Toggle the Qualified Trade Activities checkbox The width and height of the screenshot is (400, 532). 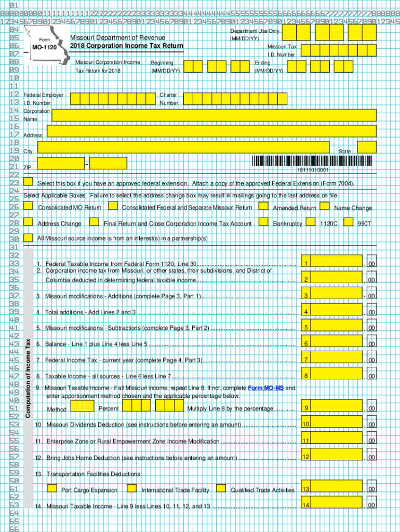221,488
